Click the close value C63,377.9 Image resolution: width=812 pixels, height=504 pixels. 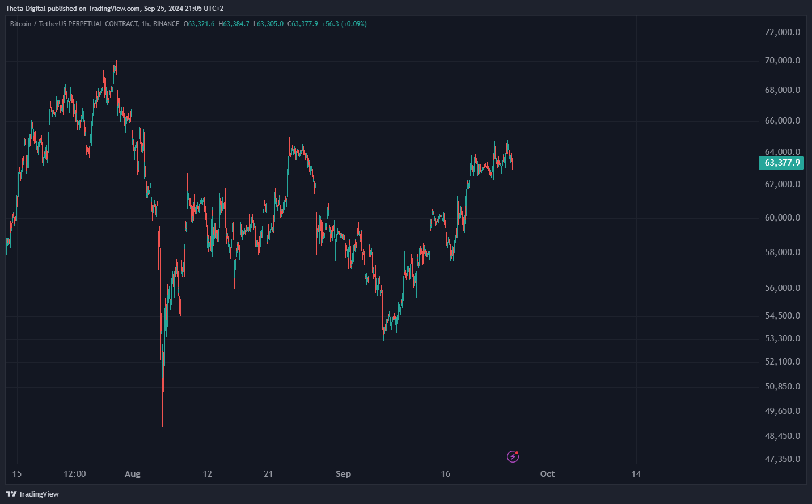tap(303, 24)
